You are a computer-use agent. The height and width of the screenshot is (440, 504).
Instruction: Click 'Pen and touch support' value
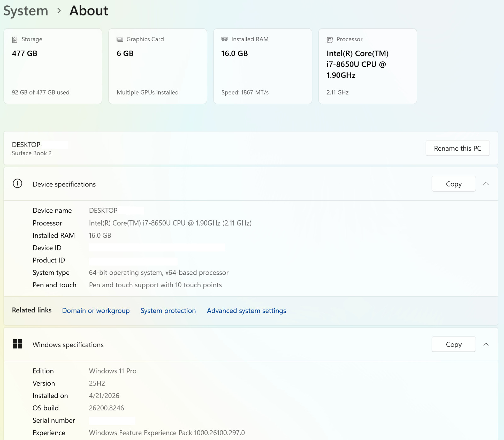click(x=155, y=285)
